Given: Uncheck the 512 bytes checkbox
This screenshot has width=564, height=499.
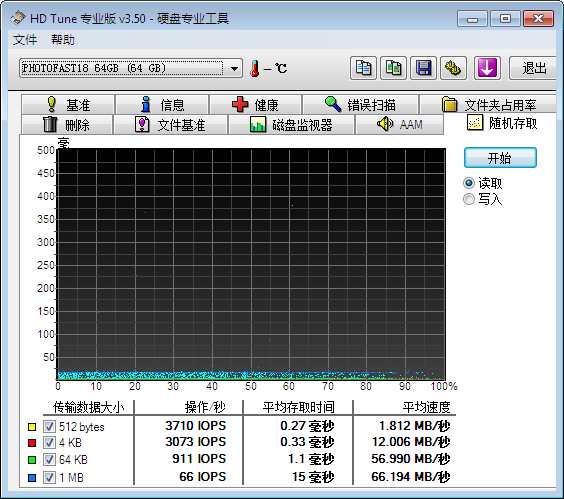Looking at the screenshot, I should [x=49, y=427].
